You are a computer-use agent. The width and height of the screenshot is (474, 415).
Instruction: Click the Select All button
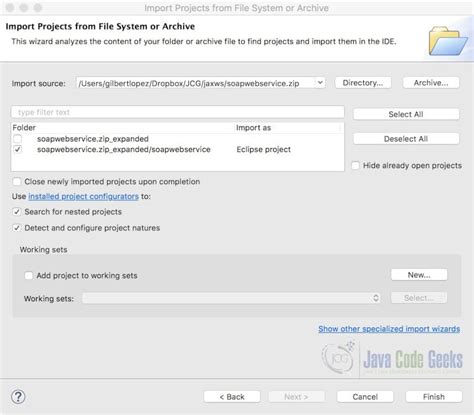pyautogui.click(x=406, y=114)
